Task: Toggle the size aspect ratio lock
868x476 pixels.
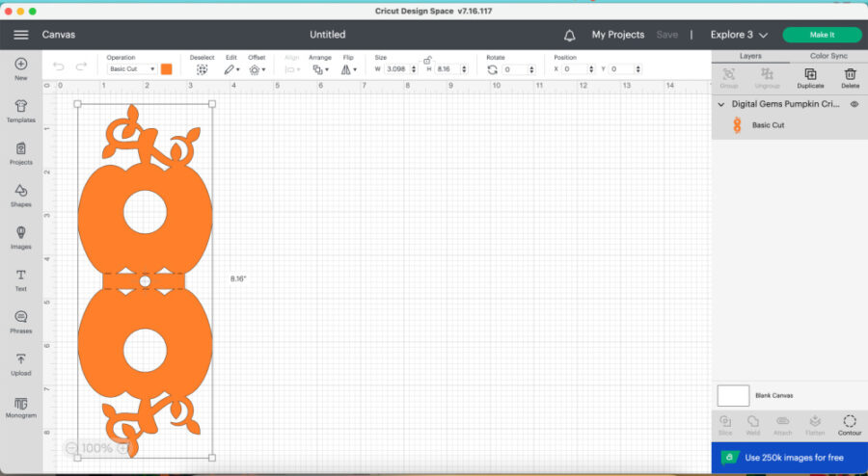Action: point(427,60)
